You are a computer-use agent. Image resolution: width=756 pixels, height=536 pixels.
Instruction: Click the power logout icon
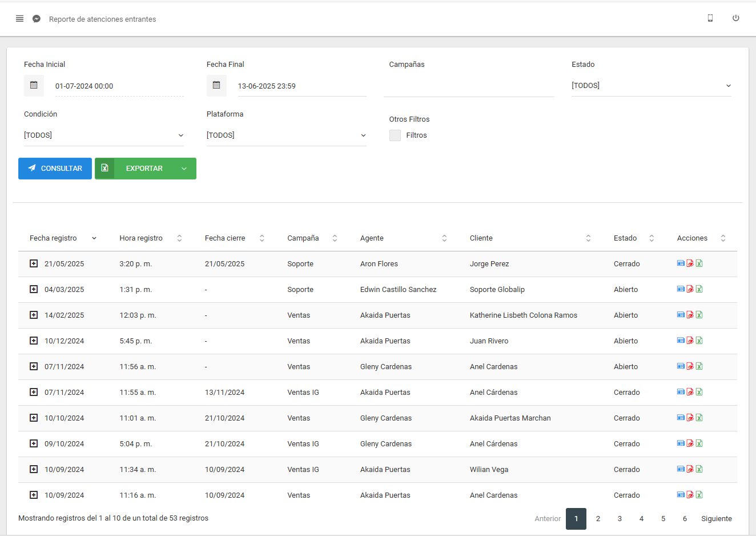tap(735, 18)
